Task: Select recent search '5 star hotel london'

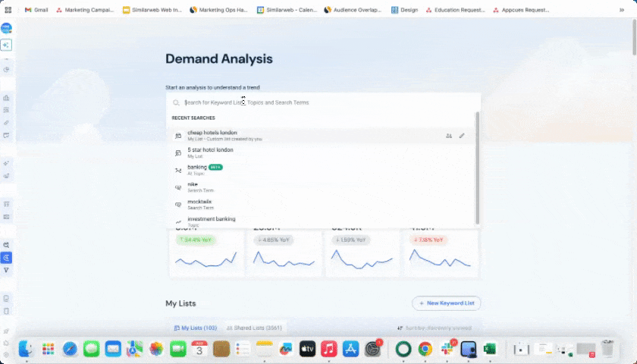Action: coord(321,152)
